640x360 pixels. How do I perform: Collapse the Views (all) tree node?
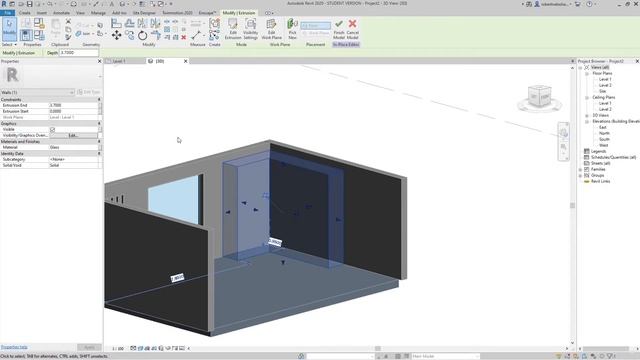[x=580, y=67]
